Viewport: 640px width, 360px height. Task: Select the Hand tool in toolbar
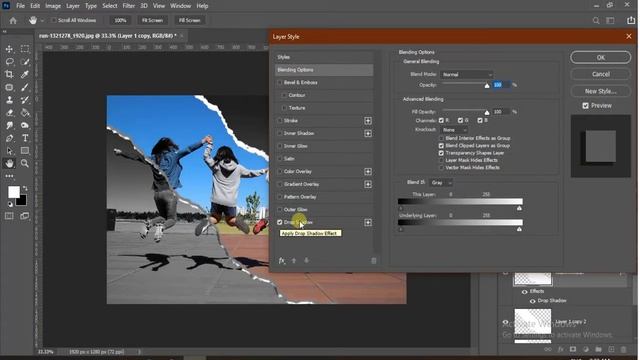(x=9, y=163)
